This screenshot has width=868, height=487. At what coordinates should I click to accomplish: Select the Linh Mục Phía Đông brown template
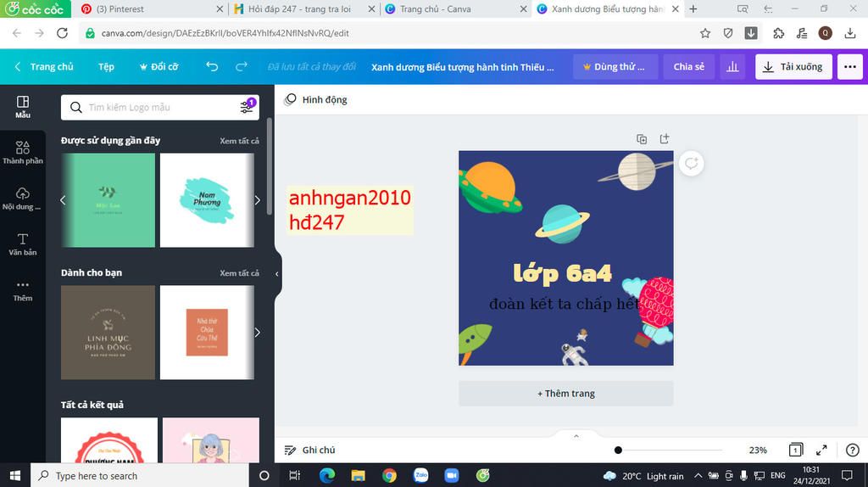pos(108,333)
